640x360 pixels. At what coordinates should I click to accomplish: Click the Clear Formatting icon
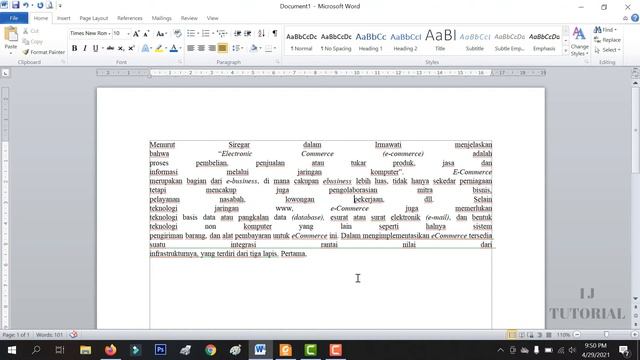tap(178, 33)
